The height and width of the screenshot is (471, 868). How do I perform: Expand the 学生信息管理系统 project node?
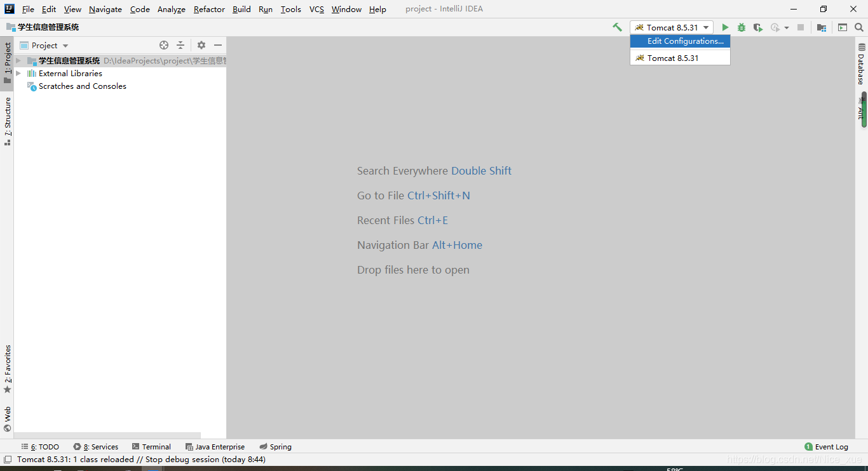18,61
